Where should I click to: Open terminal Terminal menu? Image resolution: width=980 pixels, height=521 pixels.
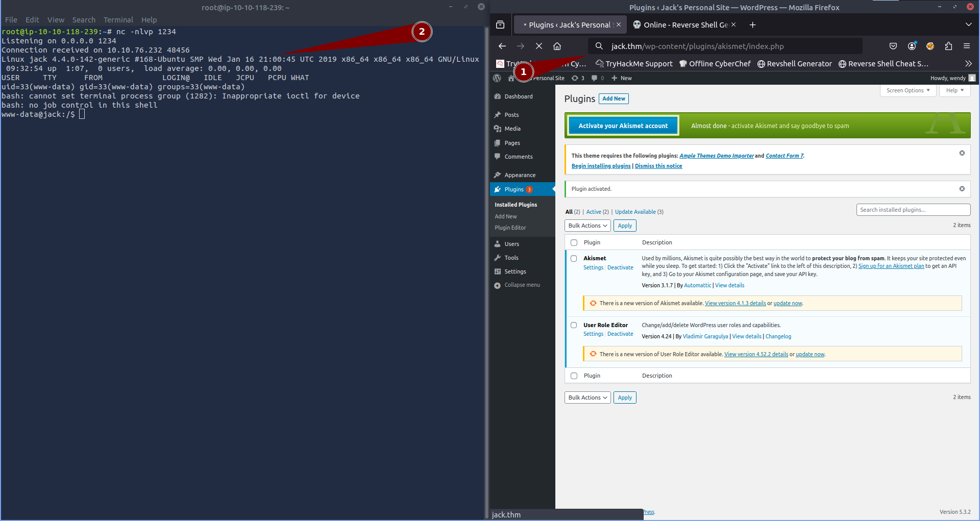(x=118, y=20)
